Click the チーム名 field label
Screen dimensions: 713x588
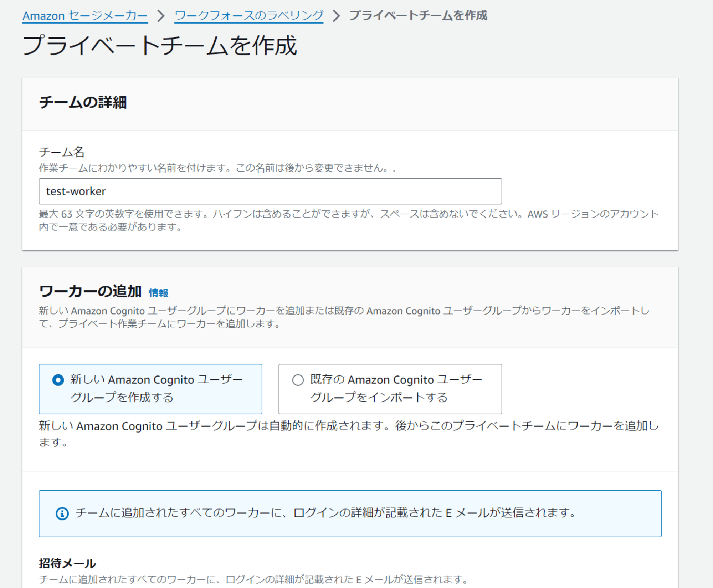click(x=62, y=152)
